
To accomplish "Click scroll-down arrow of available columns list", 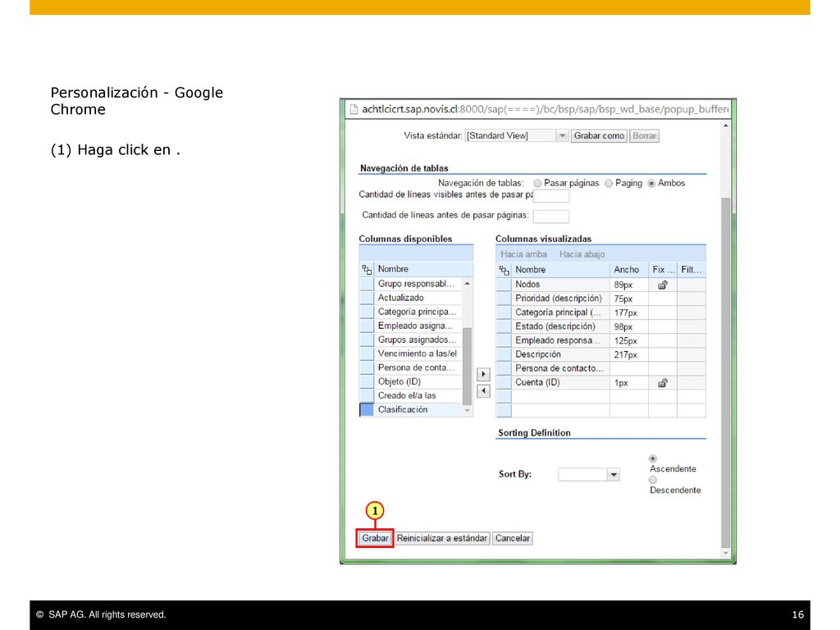I will pos(467,410).
